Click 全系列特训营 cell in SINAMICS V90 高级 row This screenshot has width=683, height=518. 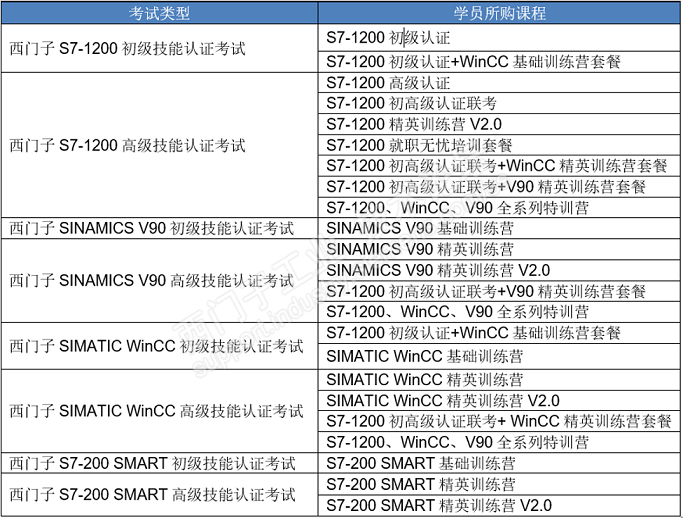499,312
